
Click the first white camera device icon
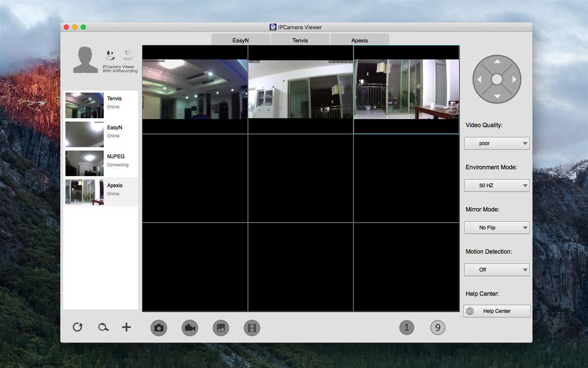click(x=110, y=55)
